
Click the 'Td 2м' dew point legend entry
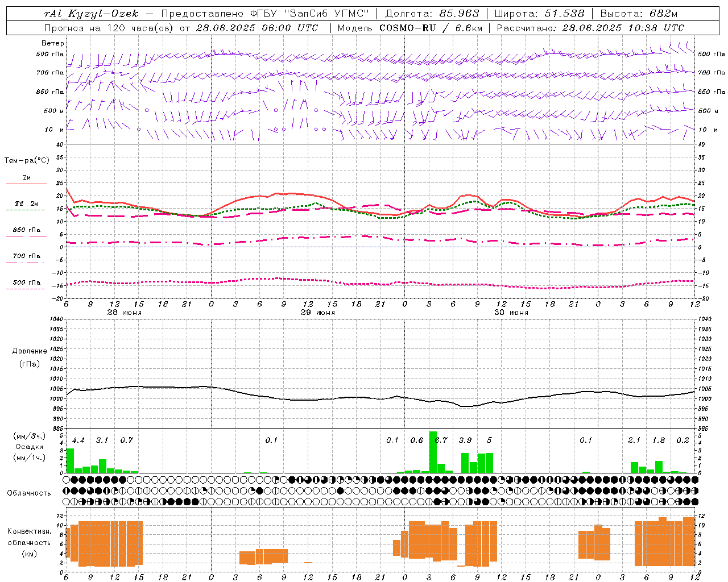point(26,203)
